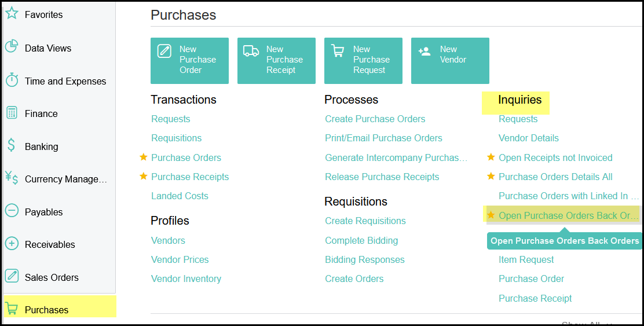The image size is (644, 326).
Task: Click the Currency Management yen-dollar icon
Action: tap(12, 178)
